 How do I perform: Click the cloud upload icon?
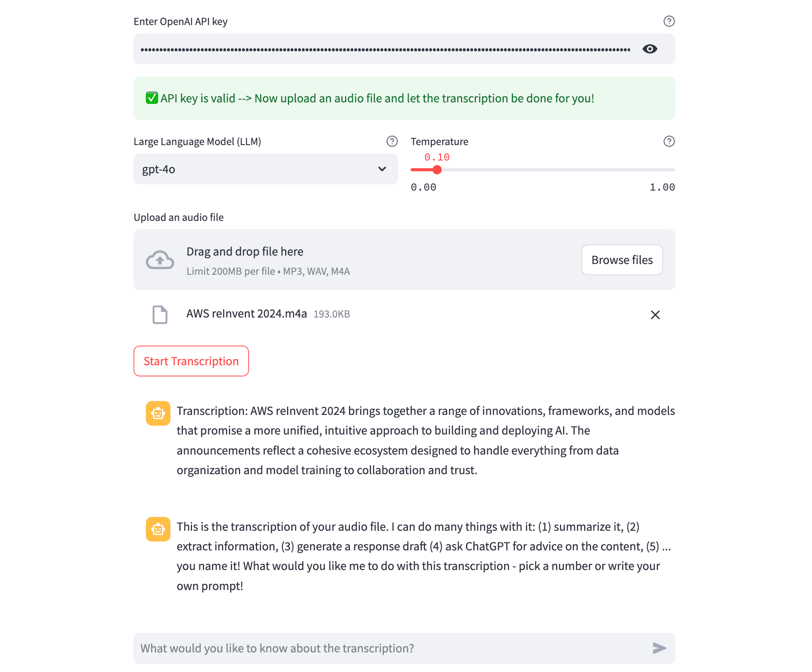160,260
